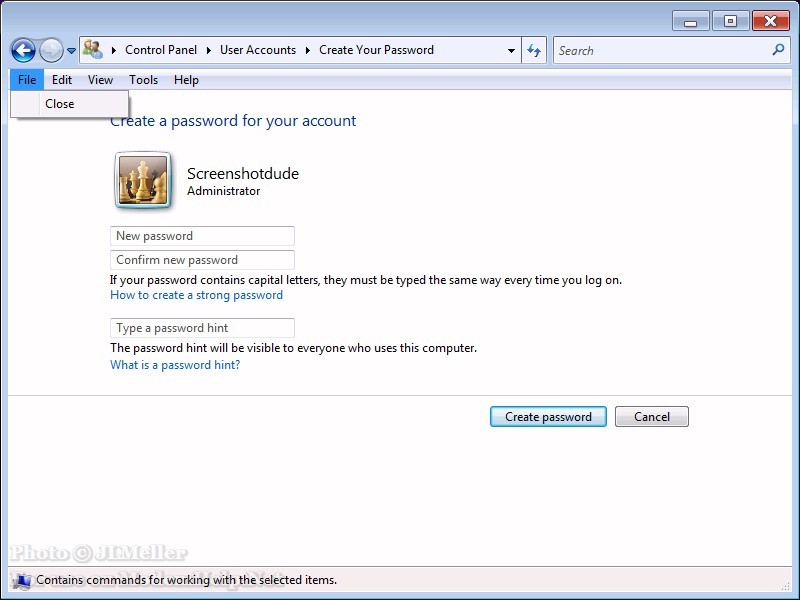The height and width of the screenshot is (600, 800).
Task: Choose Close from the File menu
Action: (x=70, y=104)
